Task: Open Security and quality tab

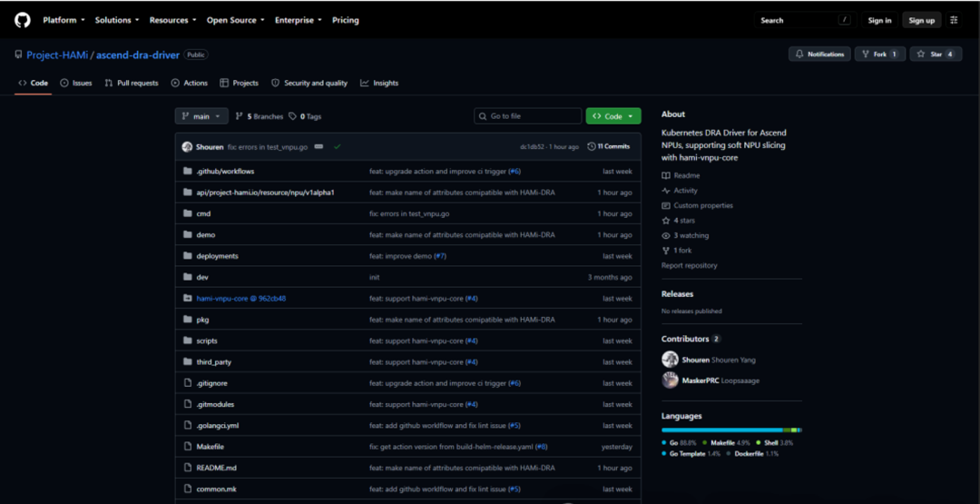Action: point(309,84)
